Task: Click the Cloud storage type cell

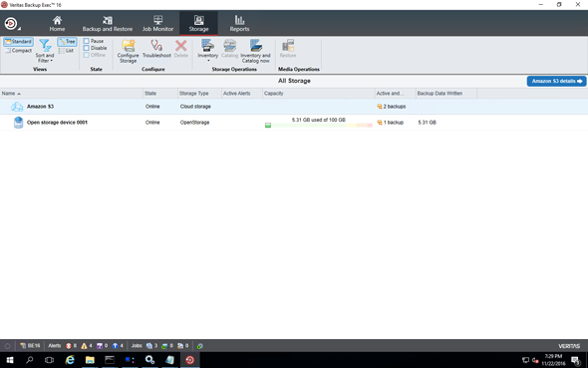Action: tap(195, 107)
